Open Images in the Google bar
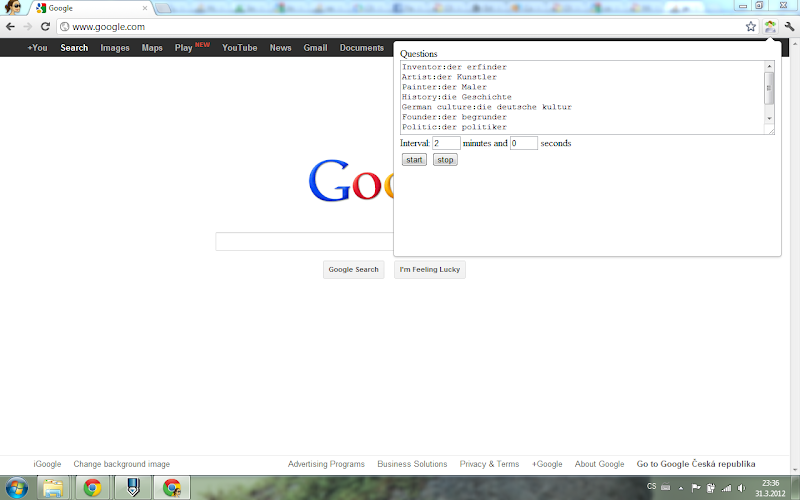The image size is (800, 500). coord(115,47)
